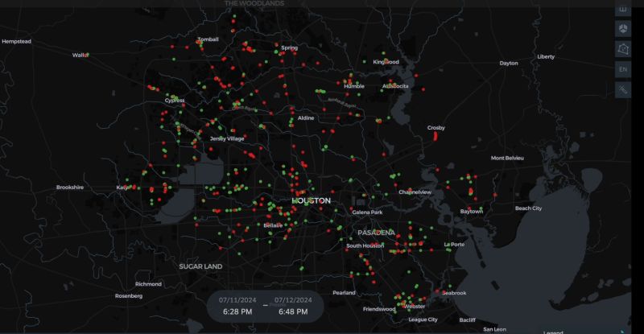Click the League City label
644x334 pixels.
click(x=423, y=320)
